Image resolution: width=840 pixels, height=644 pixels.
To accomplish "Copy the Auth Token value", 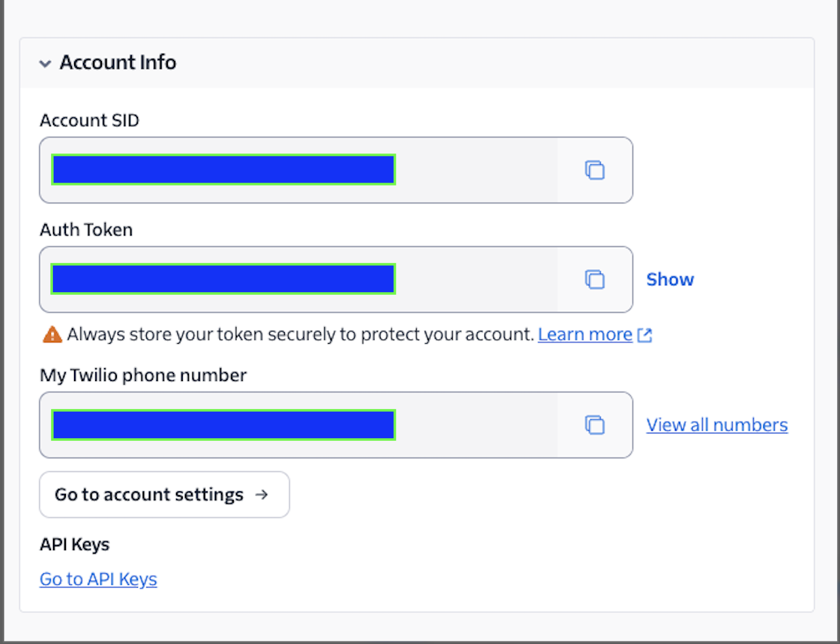I will [595, 279].
